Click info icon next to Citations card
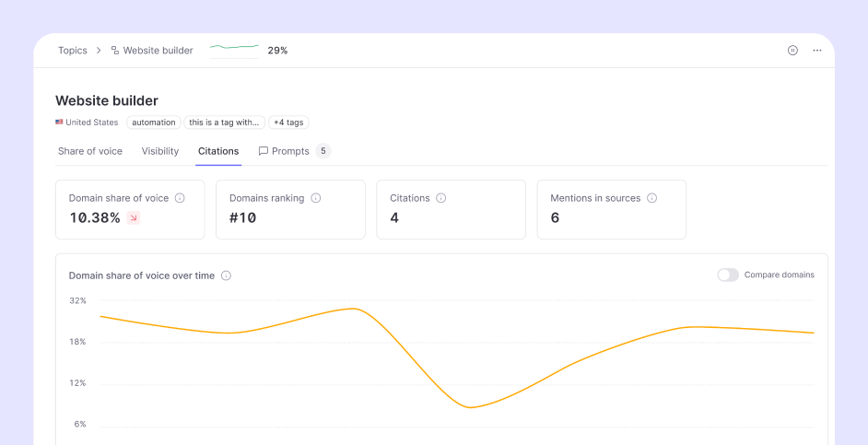The image size is (868, 445). [440, 198]
